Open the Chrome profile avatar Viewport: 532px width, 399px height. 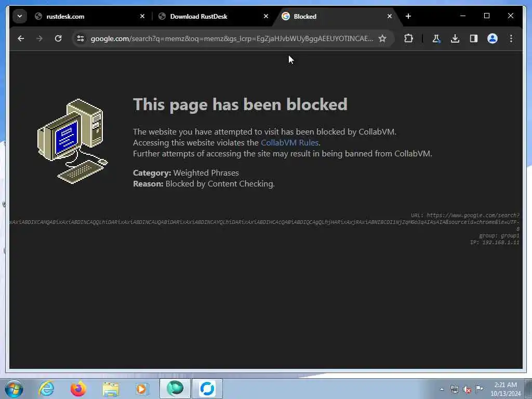[493, 38]
